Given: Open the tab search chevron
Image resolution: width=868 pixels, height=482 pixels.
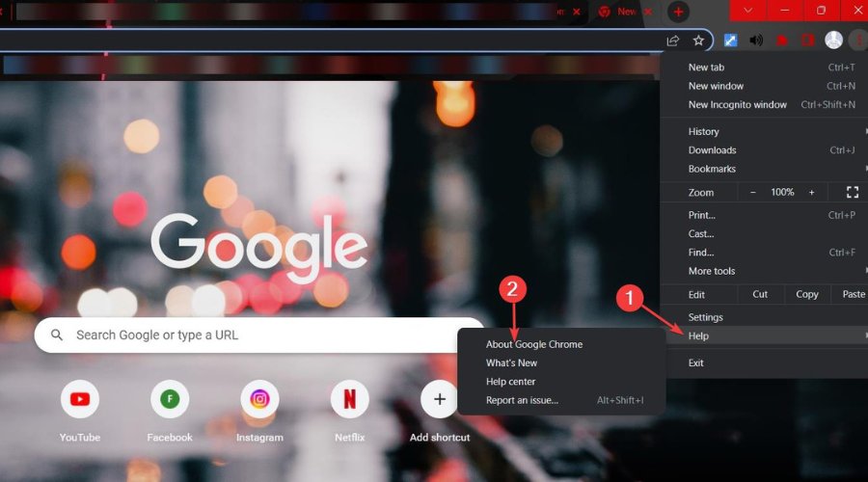Looking at the screenshot, I should (x=747, y=10).
